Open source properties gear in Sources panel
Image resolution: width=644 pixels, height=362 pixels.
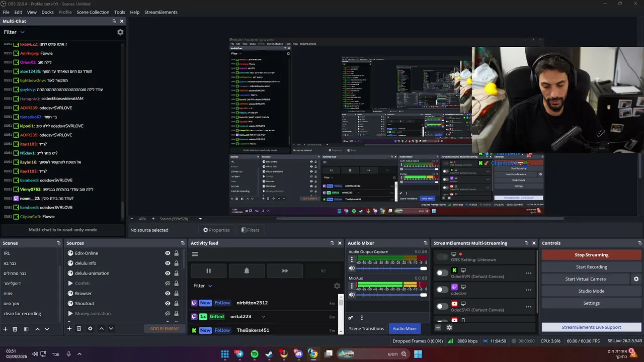pos(90,329)
